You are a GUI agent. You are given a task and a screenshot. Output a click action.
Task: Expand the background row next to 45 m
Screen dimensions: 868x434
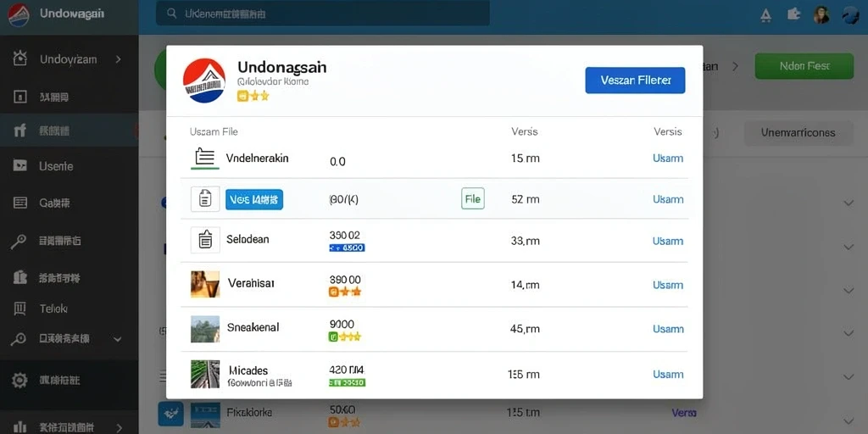tap(848, 334)
